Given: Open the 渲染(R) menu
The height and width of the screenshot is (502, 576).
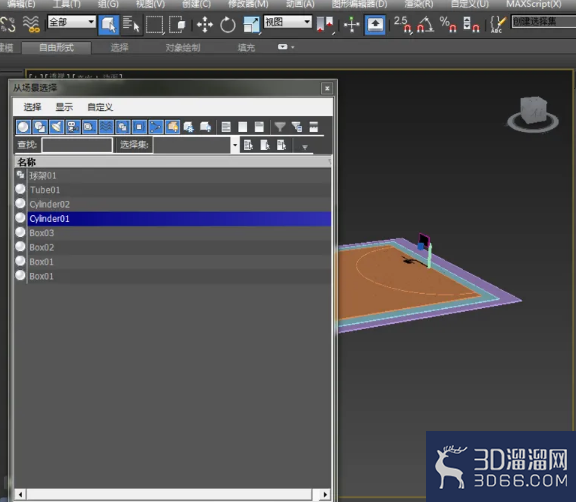Looking at the screenshot, I should 418,4.
